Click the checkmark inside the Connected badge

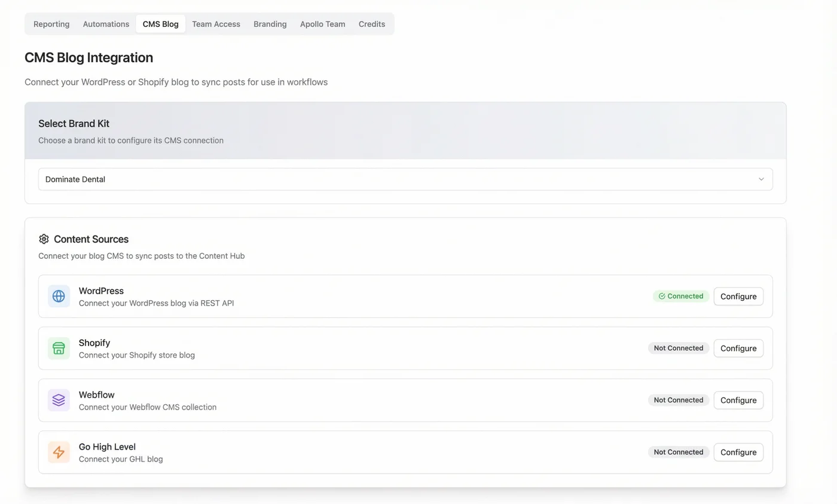(662, 296)
